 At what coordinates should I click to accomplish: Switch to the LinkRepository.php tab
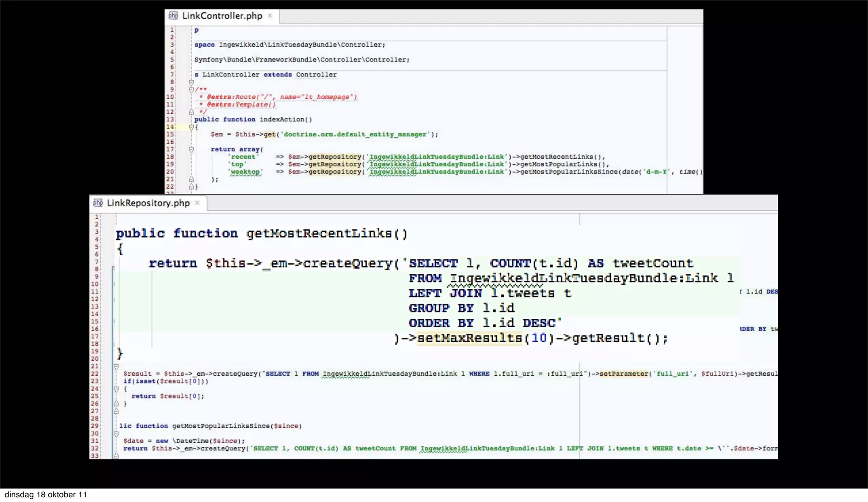point(148,203)
